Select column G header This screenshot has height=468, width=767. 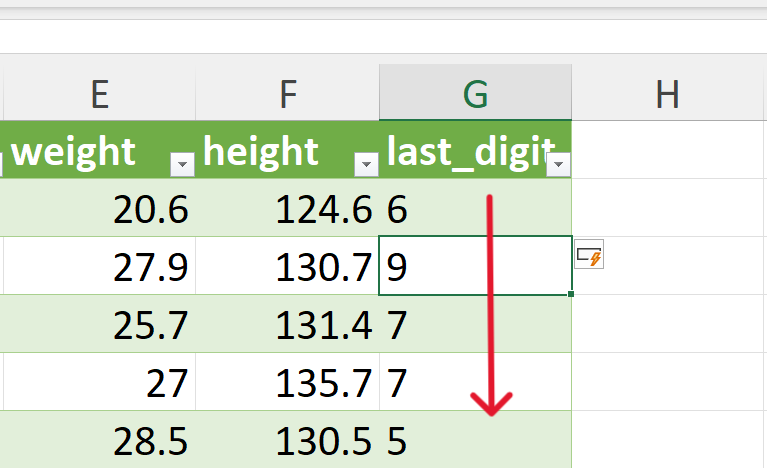475,93
